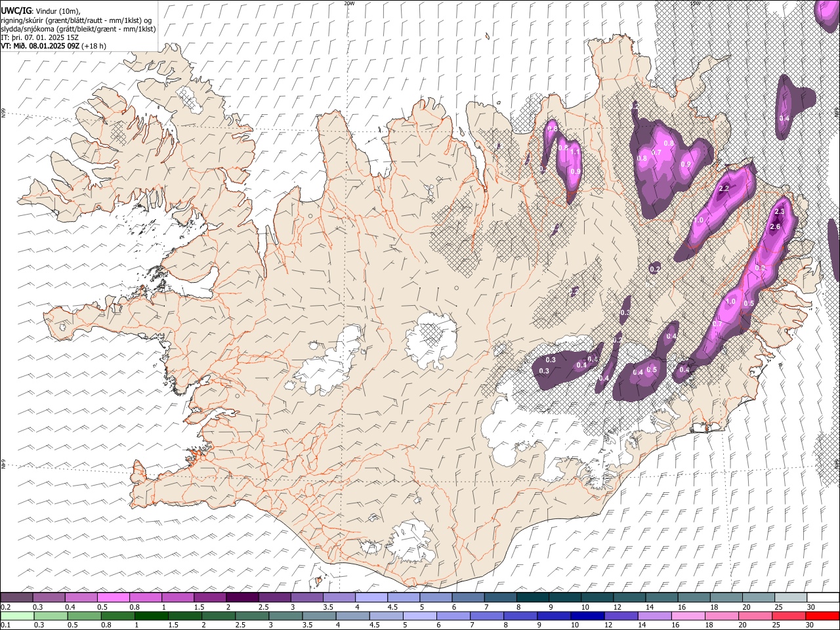
Task: Click the 2.2 precipitation value on map
Action: tap(724, 188)
